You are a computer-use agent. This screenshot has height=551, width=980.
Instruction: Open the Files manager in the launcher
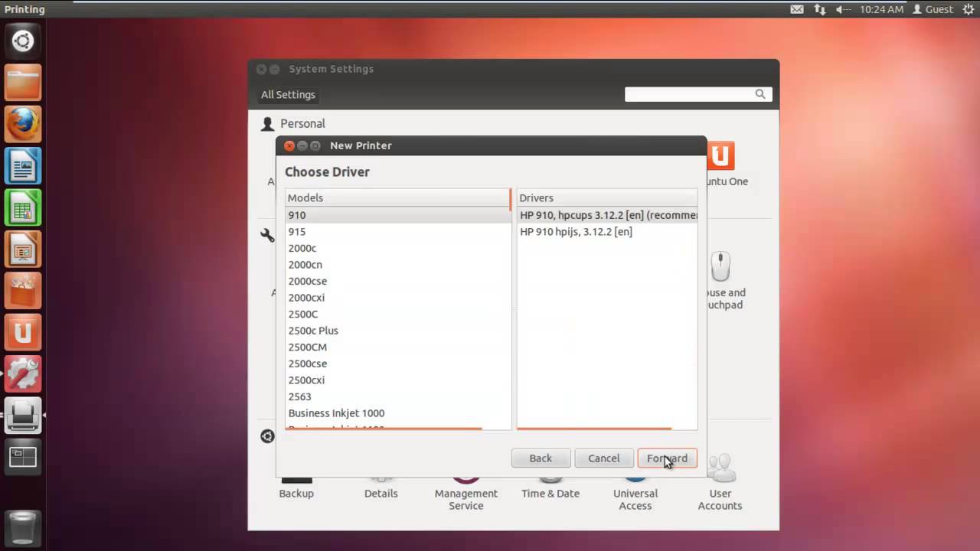point(23,83)
